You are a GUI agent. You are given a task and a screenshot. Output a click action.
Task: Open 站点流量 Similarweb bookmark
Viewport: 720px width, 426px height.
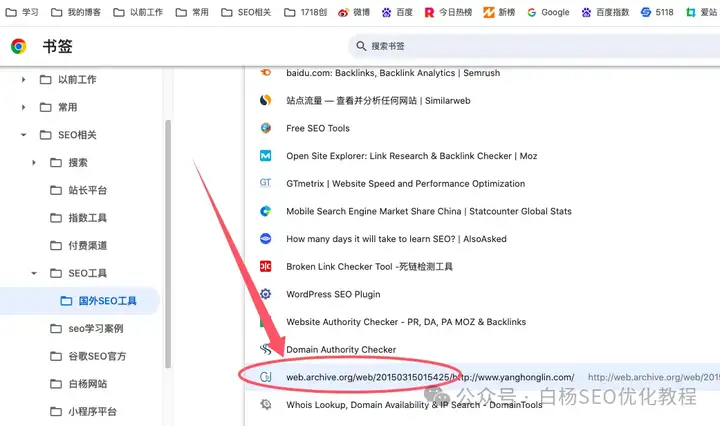click(x=378, y=101)
